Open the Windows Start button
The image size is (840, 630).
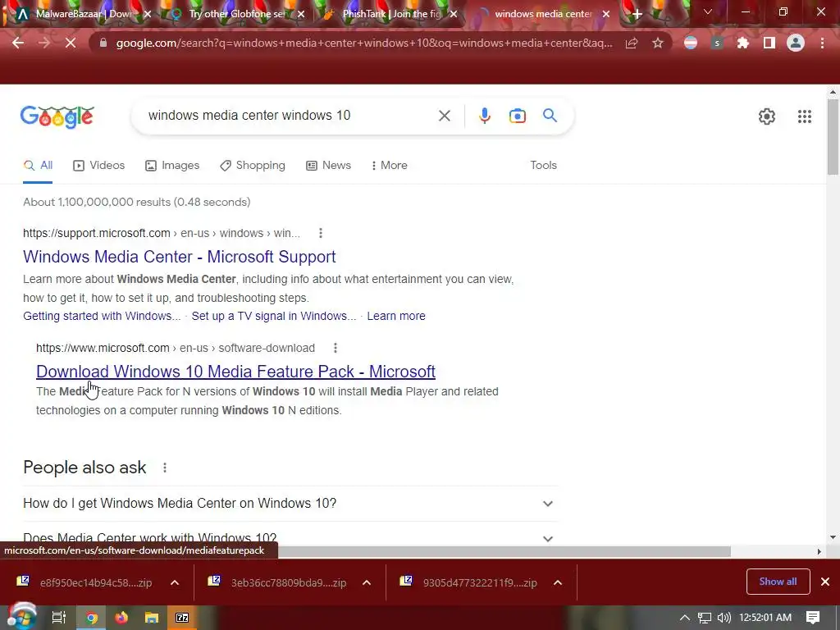(x=22, y=618)
